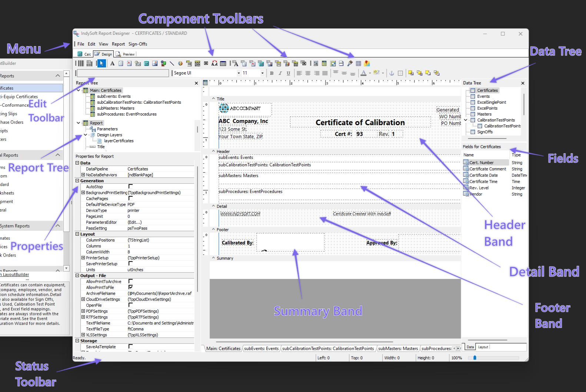The height and width of the screenshot is (392, 586).
Task: Expand the PrinterSetup property
Action: click(83, 258)
